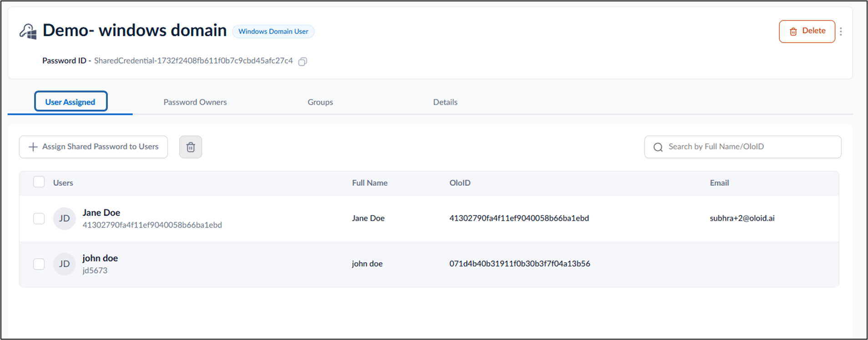
Task: Click john doe's JD avatar
Action: (x=64, y=264)
